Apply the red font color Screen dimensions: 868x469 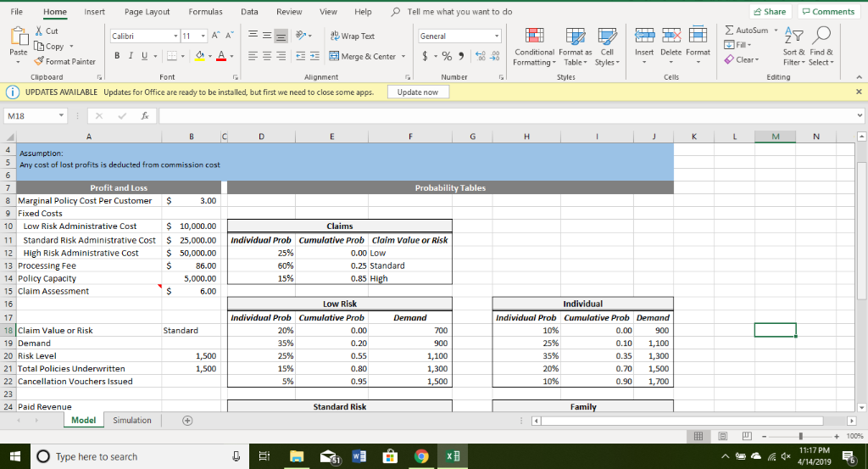221,56
